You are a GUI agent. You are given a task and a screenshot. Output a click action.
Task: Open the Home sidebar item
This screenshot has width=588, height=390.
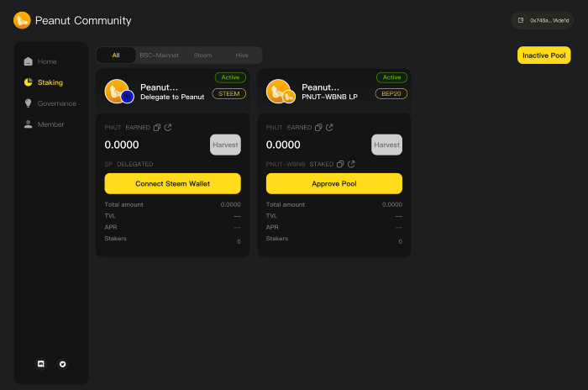tap(40, 61)
